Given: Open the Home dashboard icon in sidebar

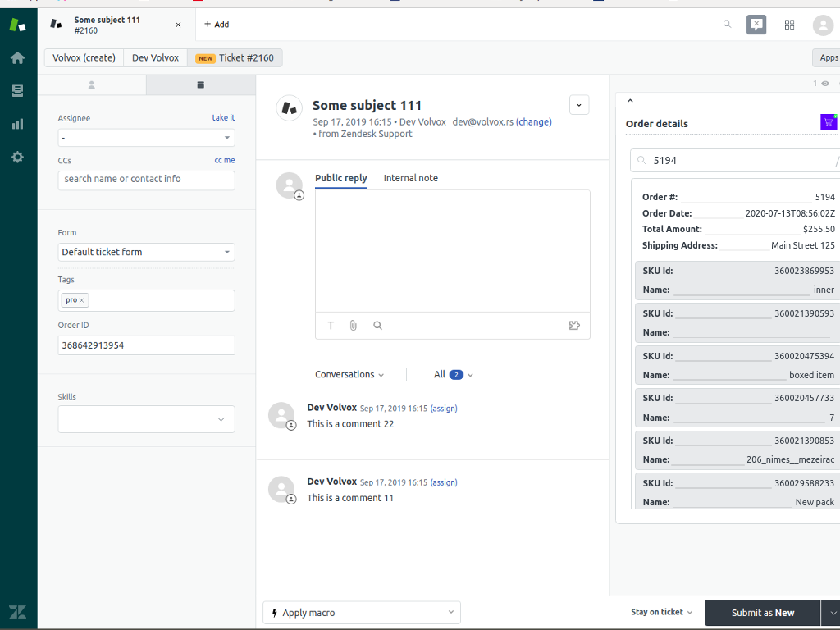Looking at the screenshot, I should 18,57.
